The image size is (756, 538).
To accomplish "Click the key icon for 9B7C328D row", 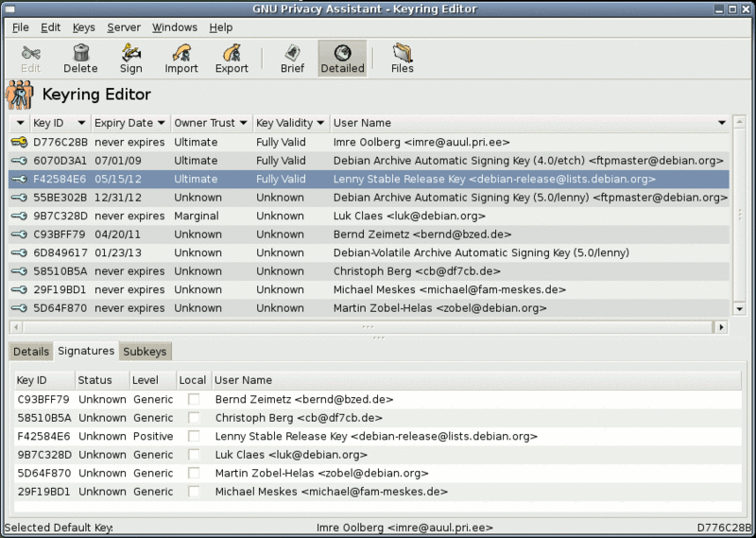I will point(19,216).
